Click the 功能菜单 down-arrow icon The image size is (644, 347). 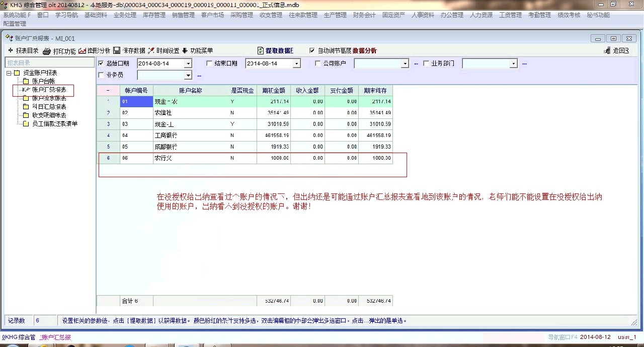click(185, 51)
